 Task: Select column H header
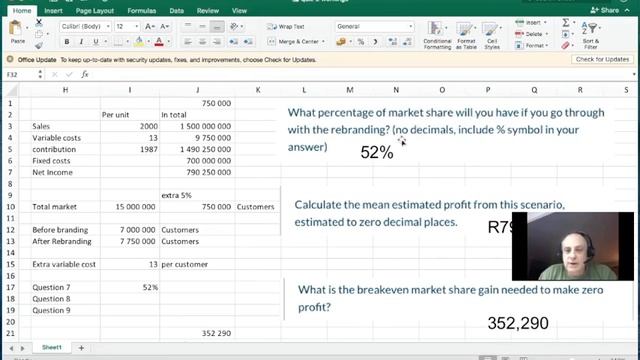(x=65, y=90)
